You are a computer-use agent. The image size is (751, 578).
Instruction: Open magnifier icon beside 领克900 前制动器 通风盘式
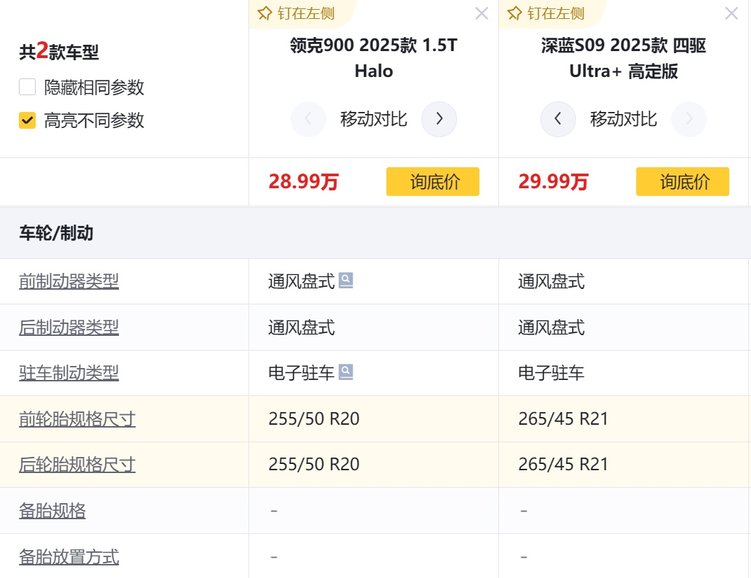pos(346,280)
